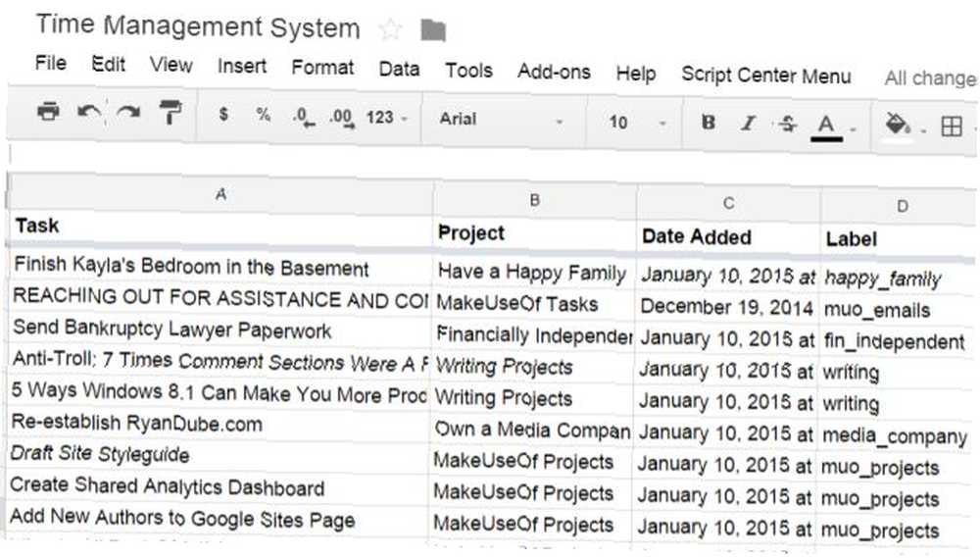
Task: Open the Help menu
Action: pos(636,74)
